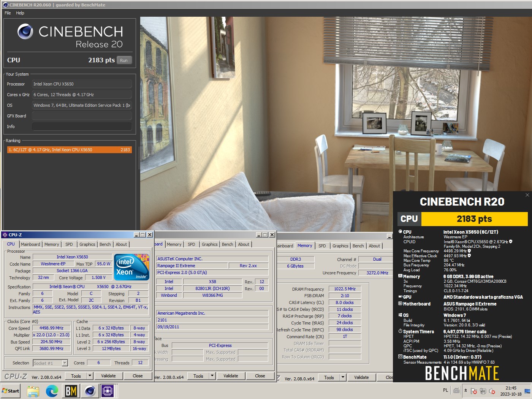Switch to Cinebench in the taskbar

pyautogui.click(x=90, y=391)
